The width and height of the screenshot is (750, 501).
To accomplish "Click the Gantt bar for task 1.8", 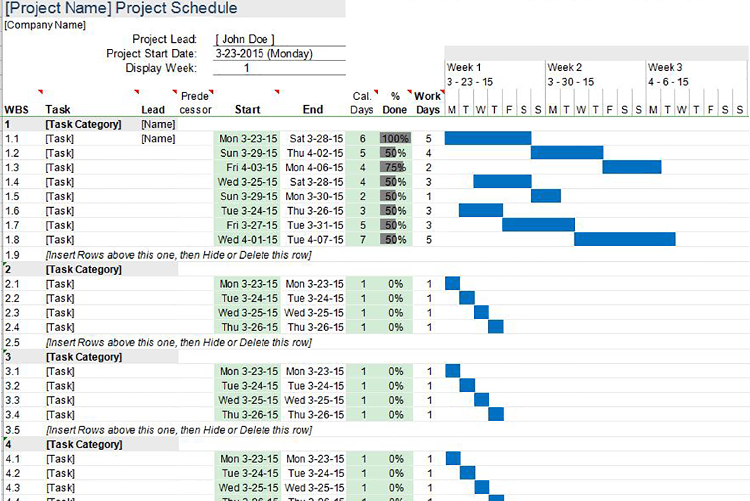I will [x=625, y=239].
